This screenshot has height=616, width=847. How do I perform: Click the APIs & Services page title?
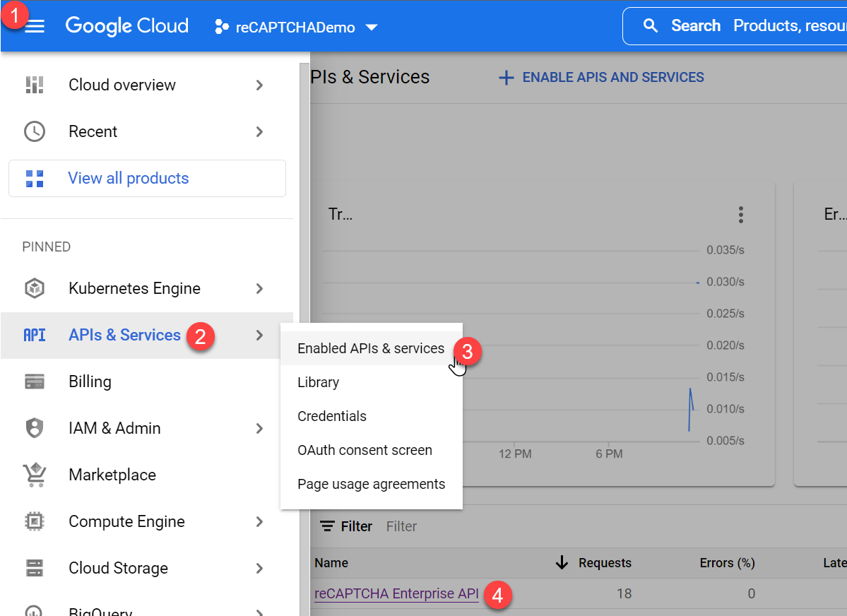click(x=370, y=77)
